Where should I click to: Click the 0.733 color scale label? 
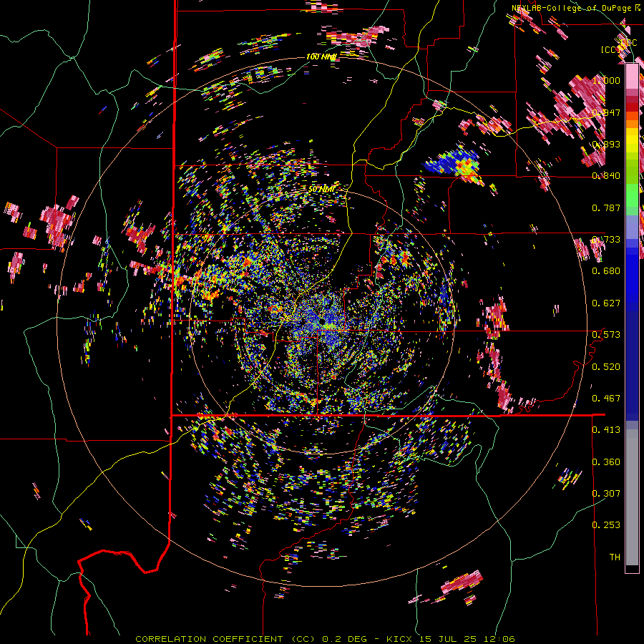pos(606,240)
